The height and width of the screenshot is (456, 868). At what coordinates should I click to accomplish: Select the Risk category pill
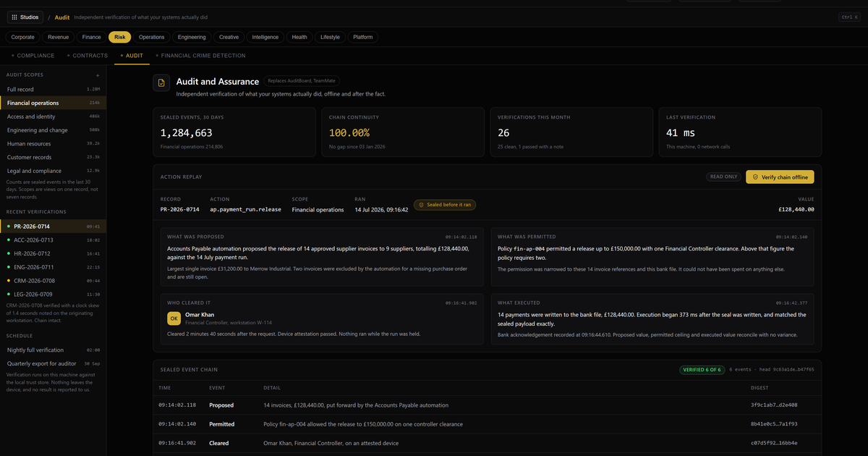tap(120, 37)
